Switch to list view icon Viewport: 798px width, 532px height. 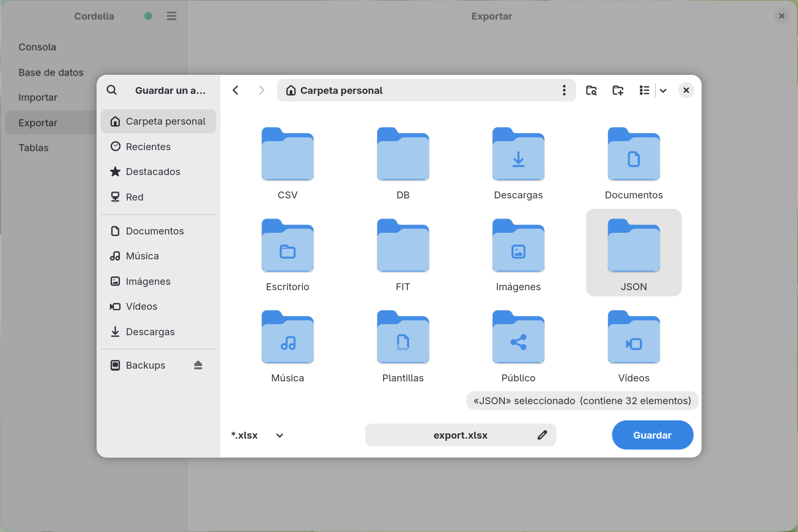[644, 90]
